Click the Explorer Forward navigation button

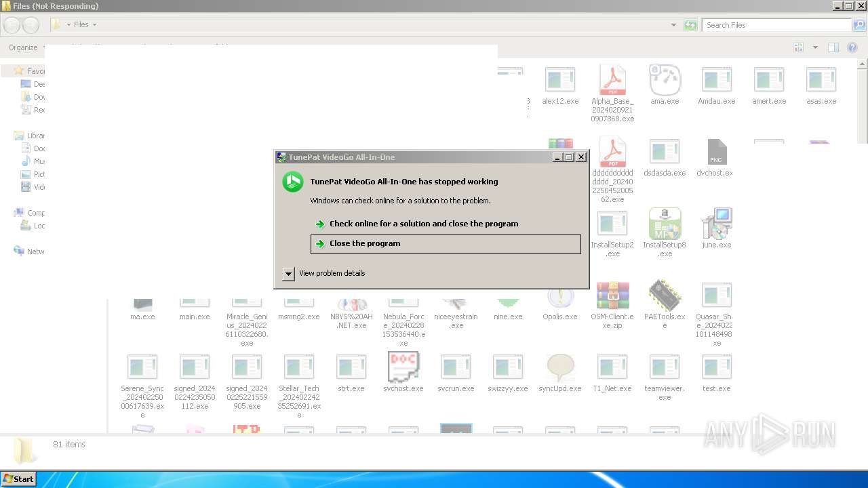(x=31, y=25)
